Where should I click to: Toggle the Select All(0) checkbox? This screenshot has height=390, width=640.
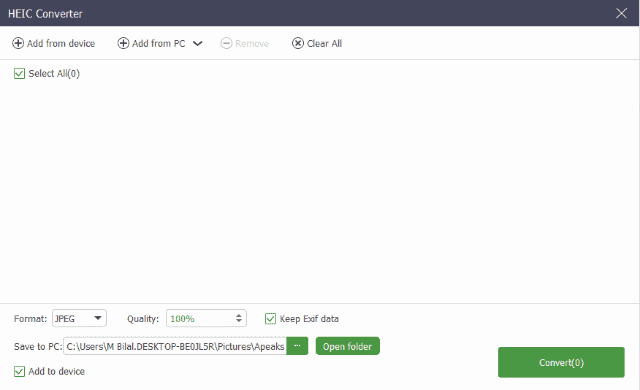pos(19,73)
